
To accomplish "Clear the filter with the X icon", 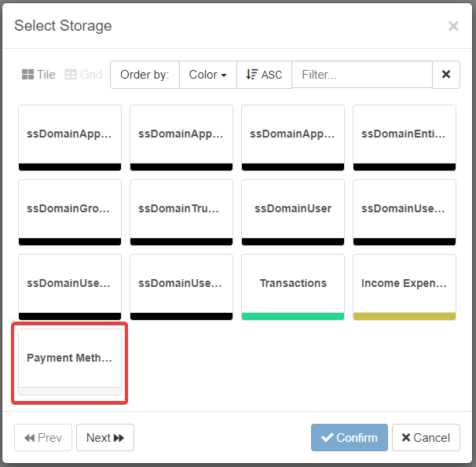I will point(446,75).
